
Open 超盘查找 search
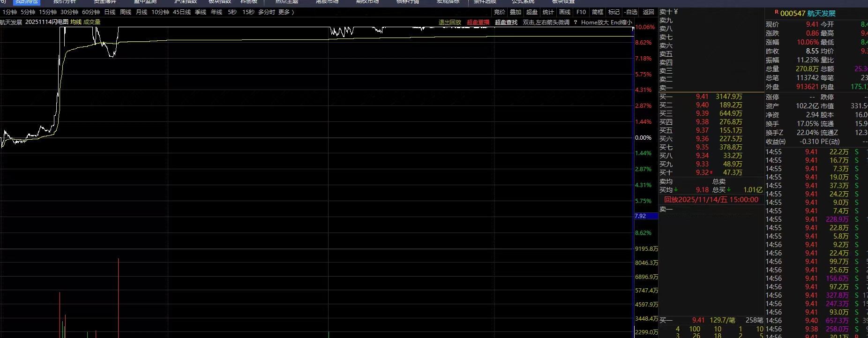(506, 23)
